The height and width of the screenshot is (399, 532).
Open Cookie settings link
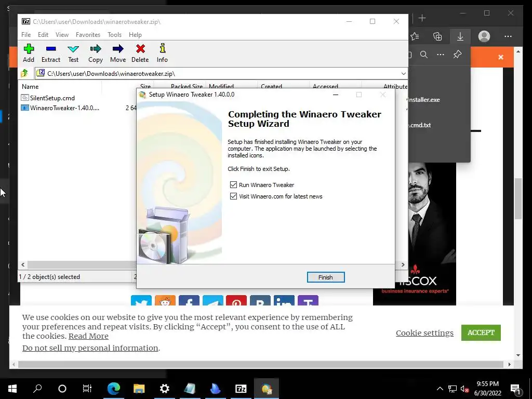[424, 333]
